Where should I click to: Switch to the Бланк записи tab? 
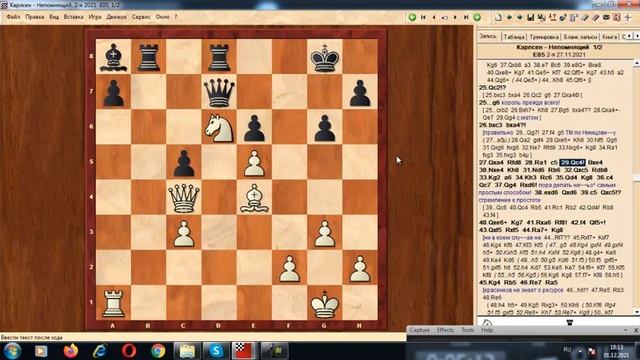(580, 37)
